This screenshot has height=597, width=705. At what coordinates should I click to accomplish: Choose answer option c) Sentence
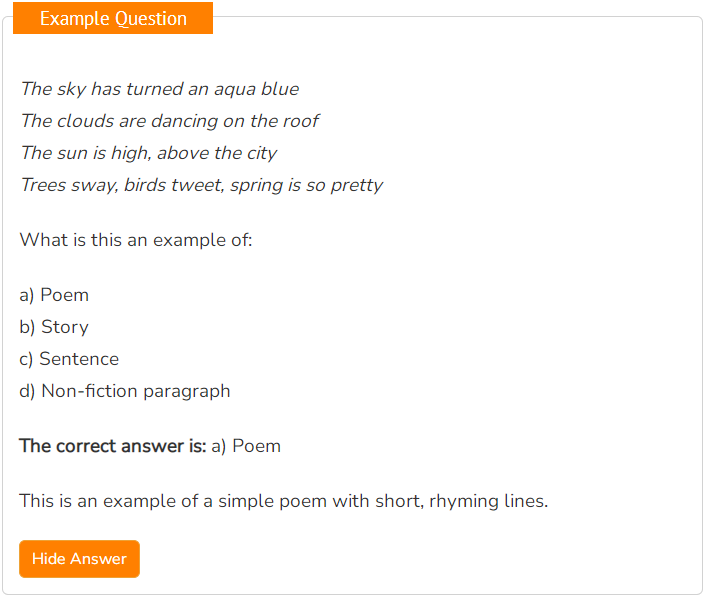click(x=69, y=359)
